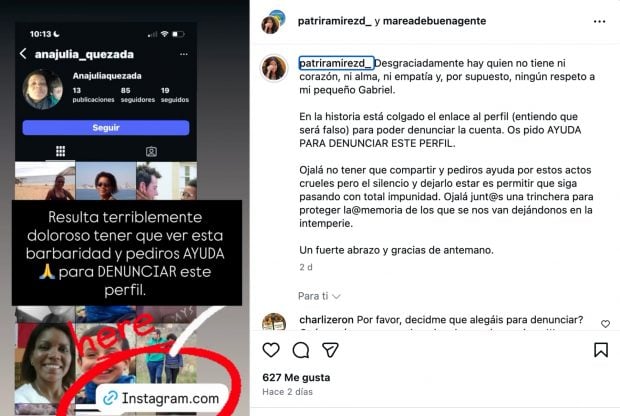Image resolution: width=620 pixels, height=416 pixels.
Task: Open charlizeron commenter profile name
Action: pos(326,320)
